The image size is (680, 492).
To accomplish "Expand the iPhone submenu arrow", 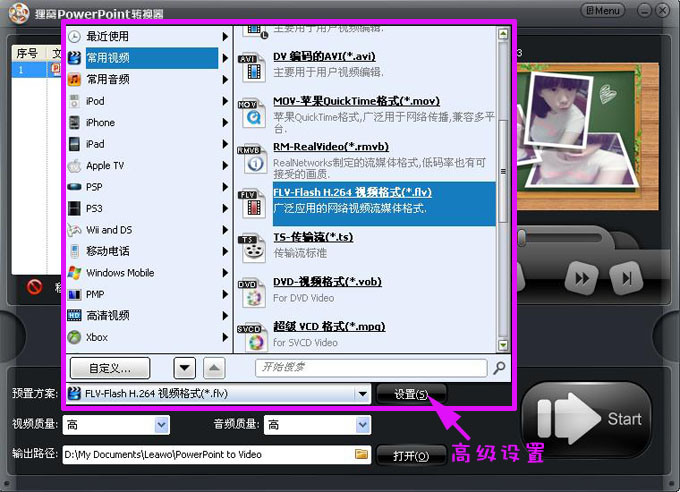I will 225,122.
